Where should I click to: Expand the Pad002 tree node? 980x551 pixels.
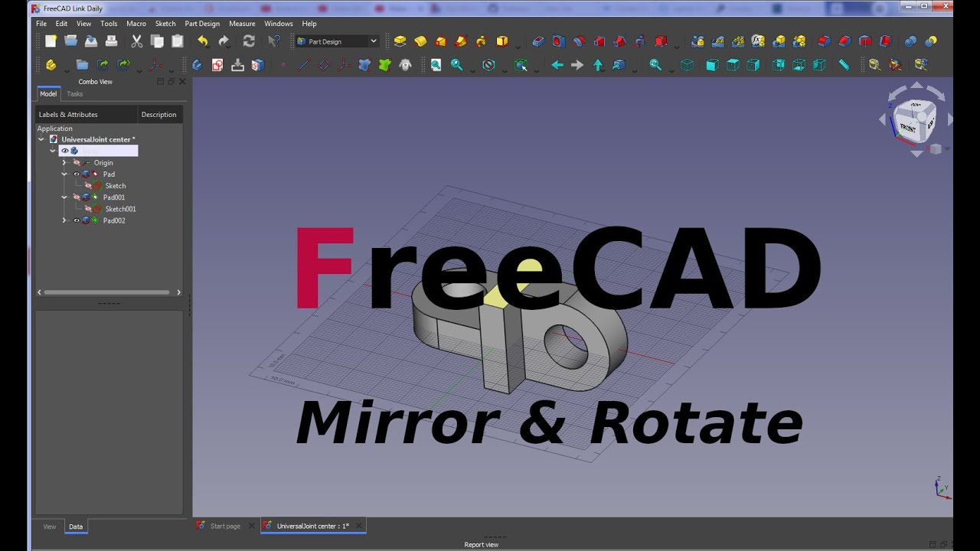[x=64, y=220]
